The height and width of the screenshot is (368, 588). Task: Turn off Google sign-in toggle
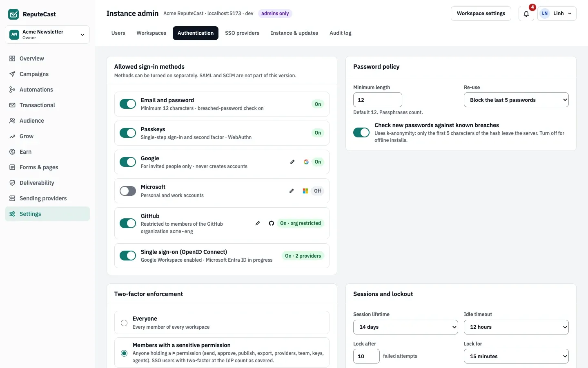click(x=128, y=162)
